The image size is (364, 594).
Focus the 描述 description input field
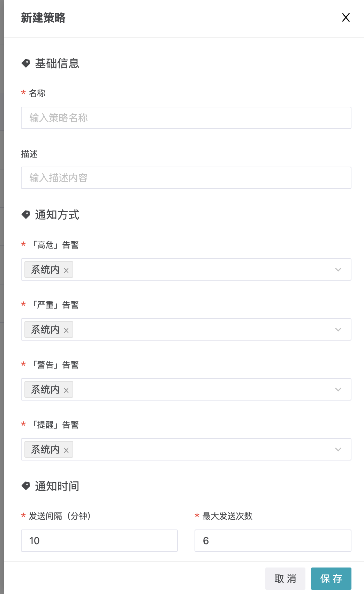tap(186, 178)
